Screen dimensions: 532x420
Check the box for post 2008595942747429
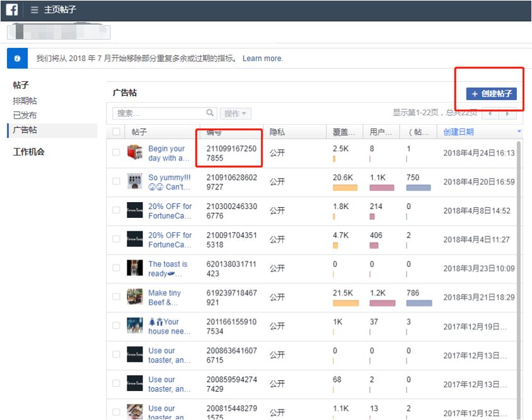(x=116, y=383)
